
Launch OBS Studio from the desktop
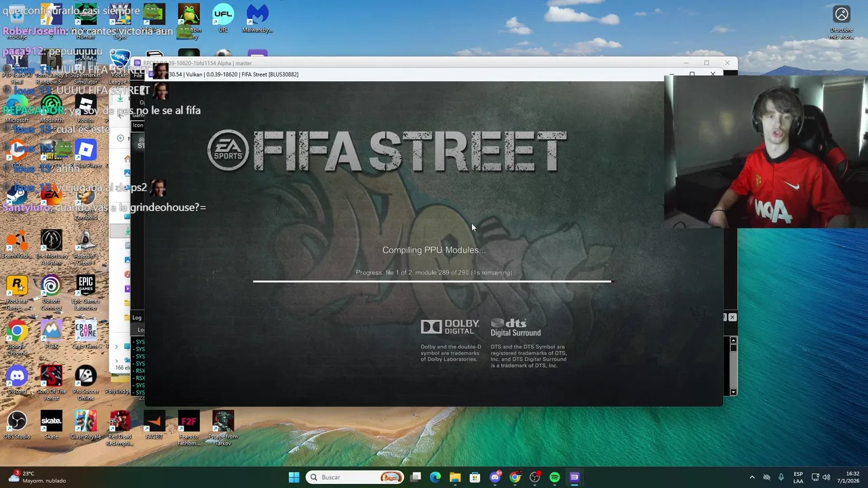(x=17, y=425)
